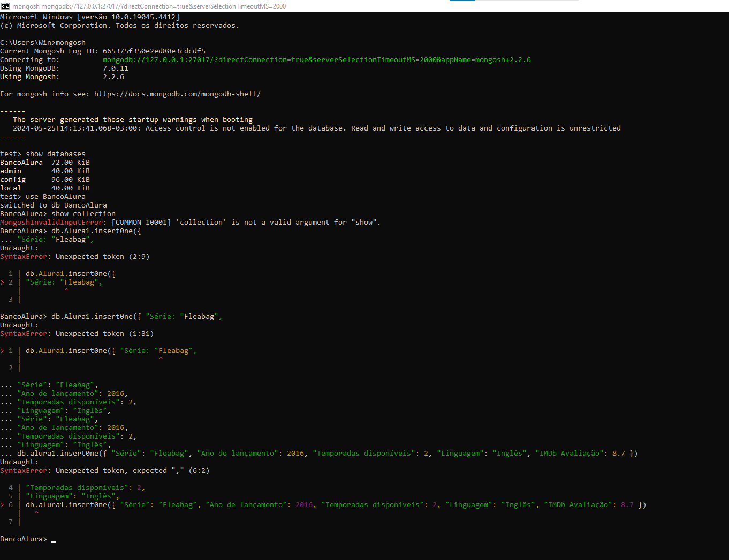Click the error listing line 4 "Temporadas disponíveis"
The height and width of the screenshot is (560, 729).
77,488
